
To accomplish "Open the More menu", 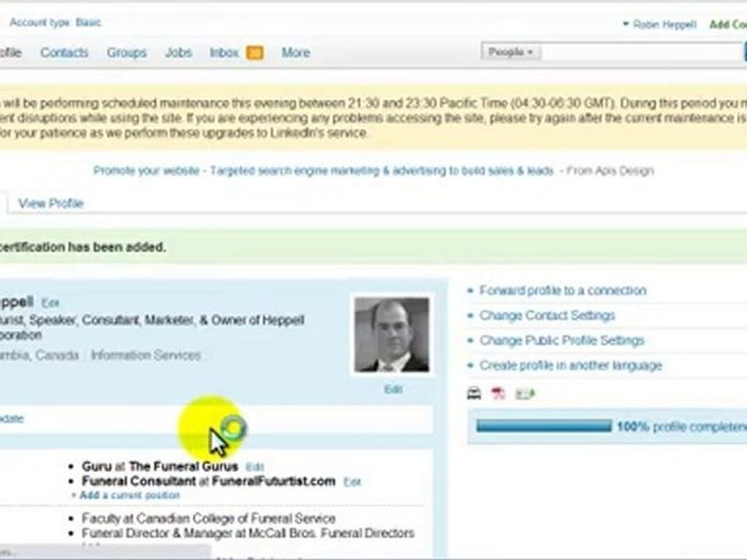I will click(x=296, y=52).
